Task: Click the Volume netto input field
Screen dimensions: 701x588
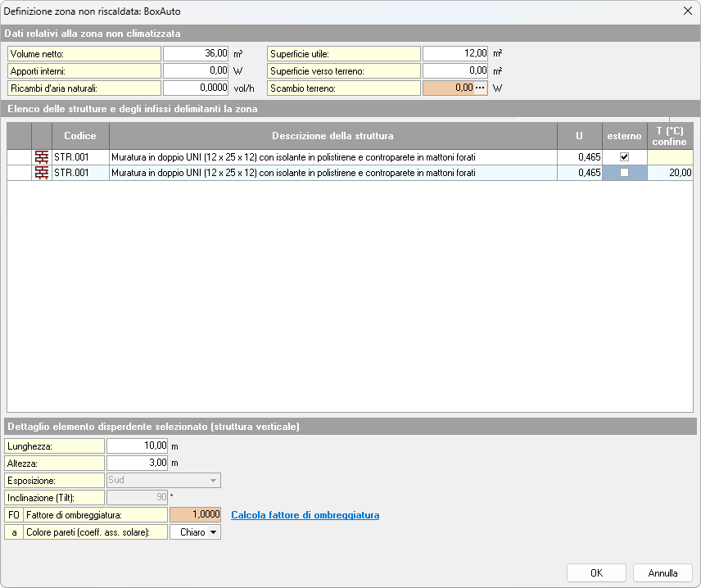Action: pos(195,53)
